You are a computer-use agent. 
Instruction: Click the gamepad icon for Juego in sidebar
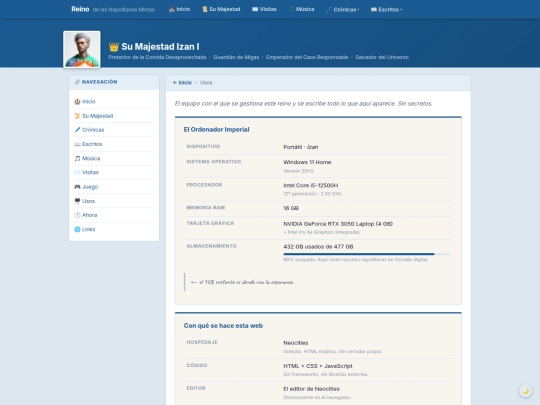pyautogui.click(x=77, y=187)
